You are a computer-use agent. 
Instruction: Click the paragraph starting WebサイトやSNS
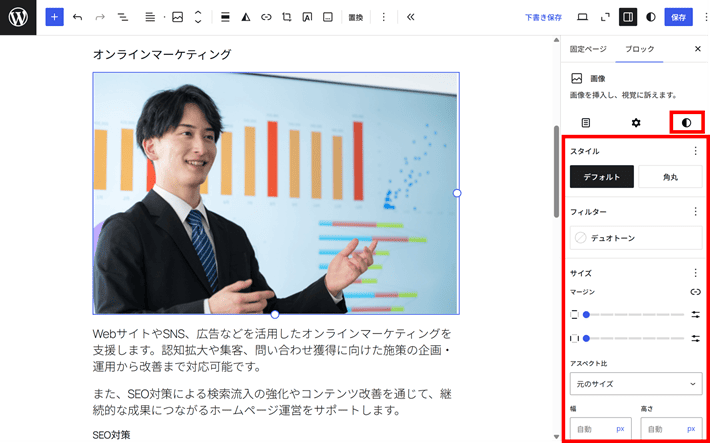pos(272,350)
